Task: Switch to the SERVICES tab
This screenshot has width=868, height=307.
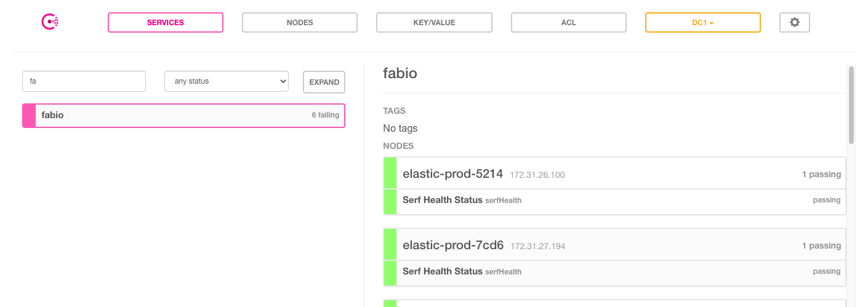Action: [x=165, y=22]
